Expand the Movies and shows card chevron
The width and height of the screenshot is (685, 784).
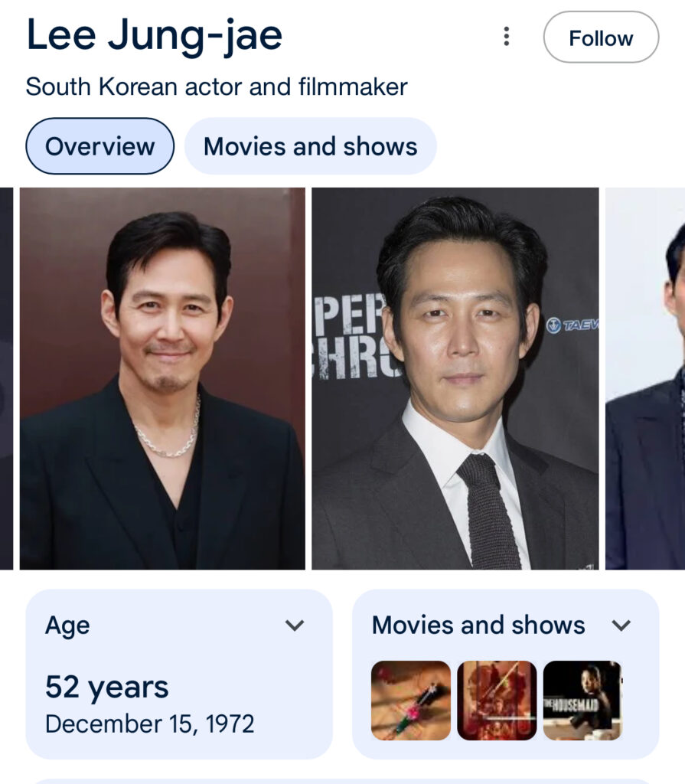point(621,626)
